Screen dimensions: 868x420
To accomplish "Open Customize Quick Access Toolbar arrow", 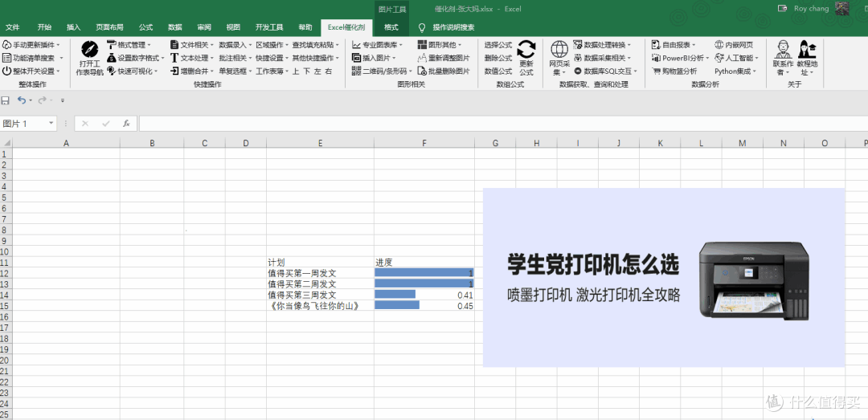I will (63, 100).
